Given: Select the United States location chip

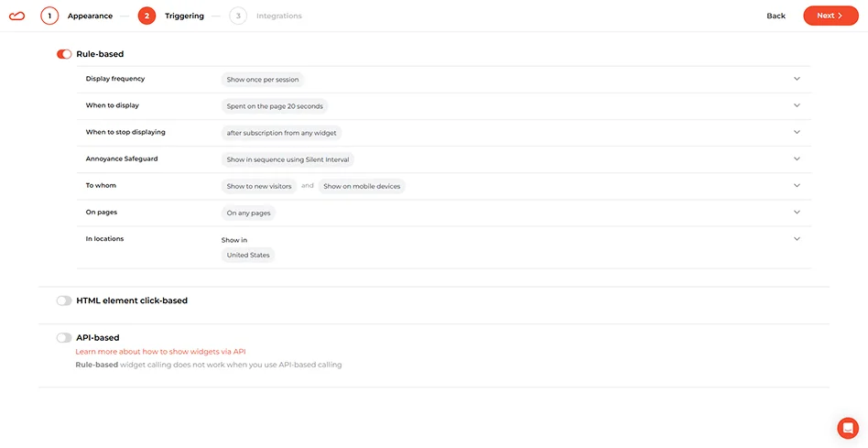Looking at the screenshot, I should [x=248, y=255].
